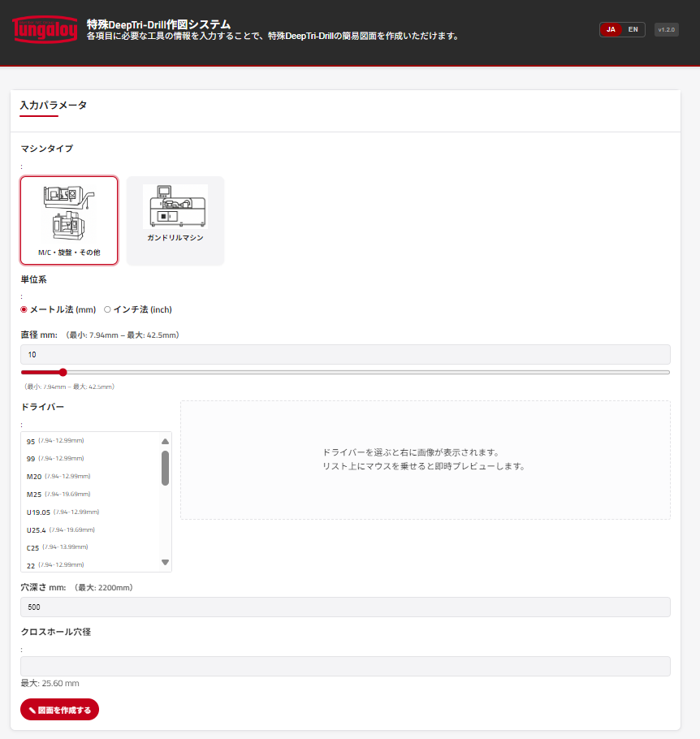Switch language to EN
The height and width of the screenshot is (739, 700).
(633, 29)
